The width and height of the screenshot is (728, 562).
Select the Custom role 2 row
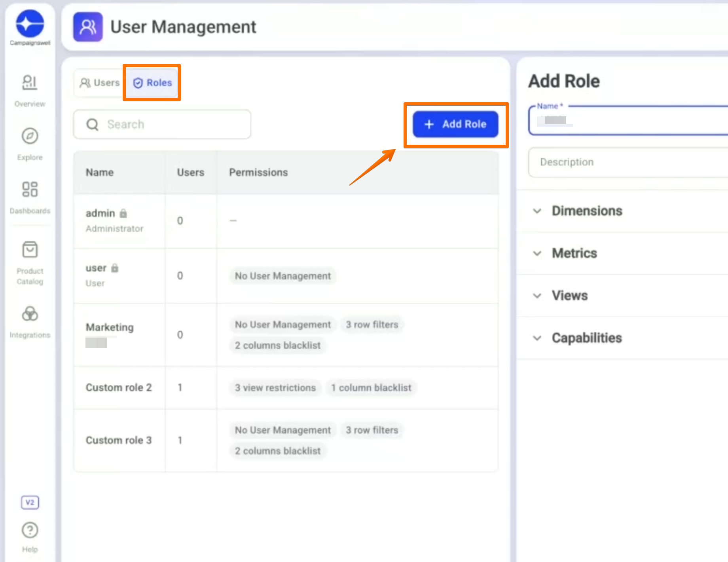pyautogui.click(x=286, y=388)
